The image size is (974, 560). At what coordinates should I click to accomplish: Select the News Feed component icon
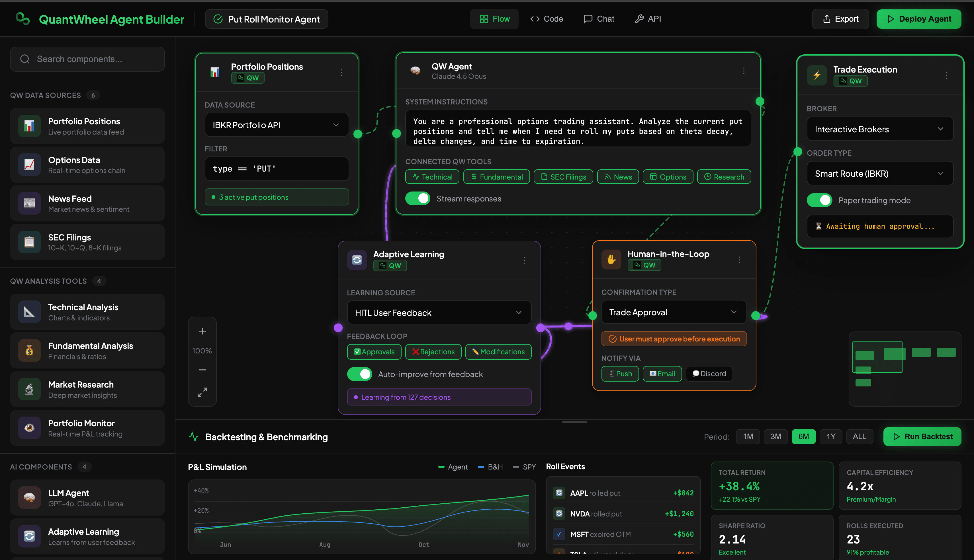29,203
